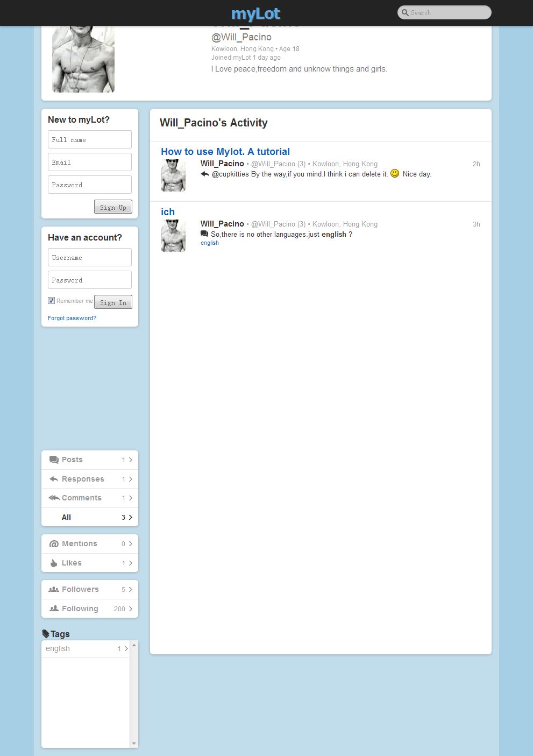Screen dimensions: 533x756
Task: Click the avatar thumbnail beside the 'ich' post
Action: tap(173, 236)
